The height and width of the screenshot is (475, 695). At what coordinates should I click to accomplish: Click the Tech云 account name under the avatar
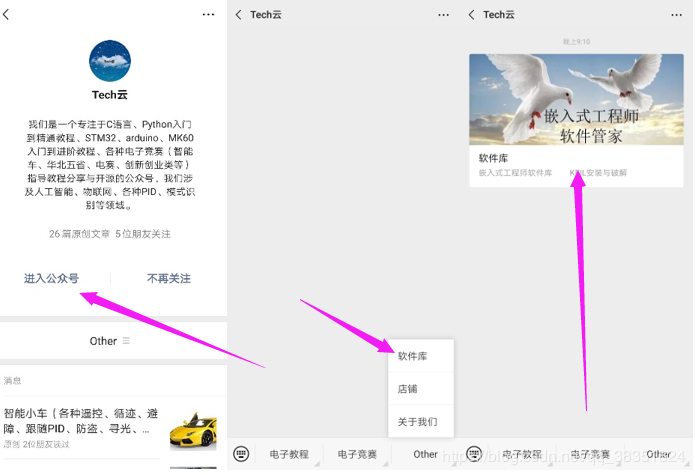point(109,95)
